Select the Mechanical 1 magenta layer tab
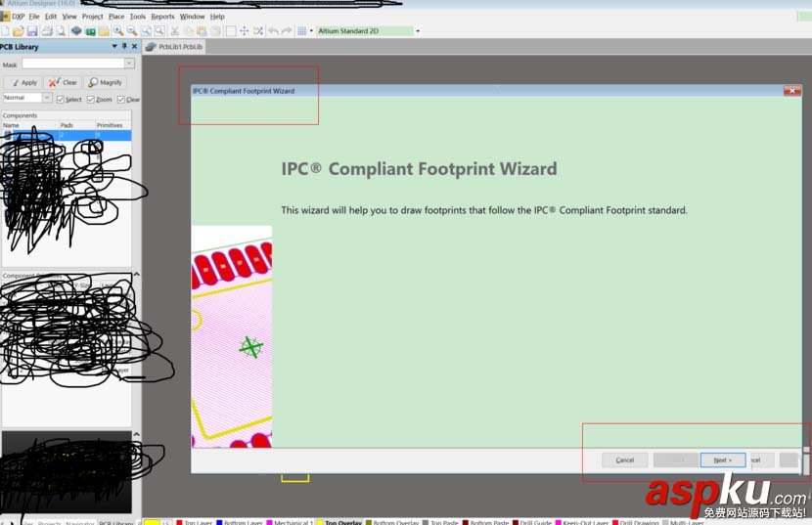This screenshot has width=812, height=525. coord(290,522)
